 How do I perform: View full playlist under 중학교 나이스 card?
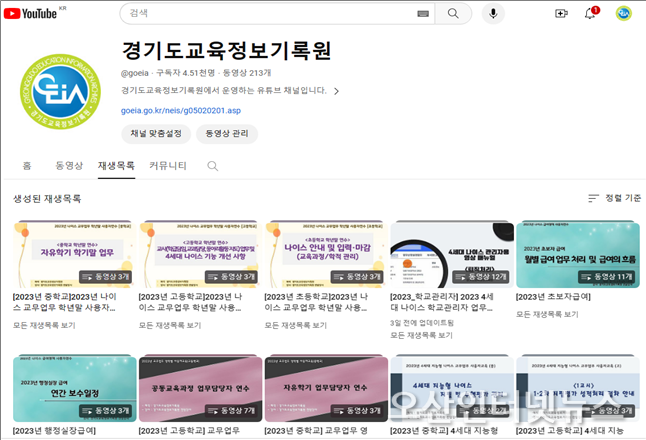tap(44, 325)
